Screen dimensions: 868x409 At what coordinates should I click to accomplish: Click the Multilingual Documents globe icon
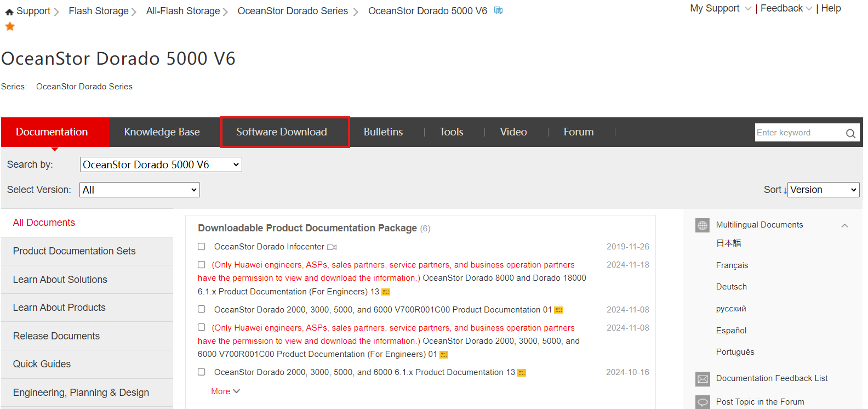pyautogui.click(x=703, y=225)
